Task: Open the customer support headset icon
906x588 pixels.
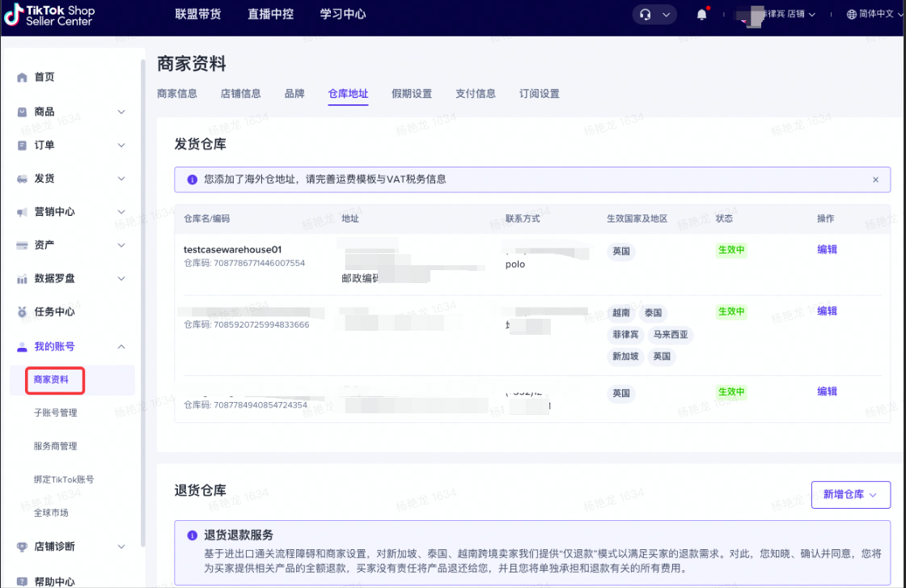Action: pos(646,15)
